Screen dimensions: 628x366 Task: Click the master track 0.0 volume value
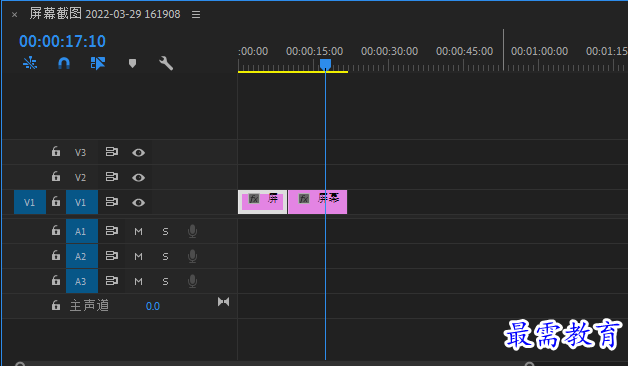point(153,306)
